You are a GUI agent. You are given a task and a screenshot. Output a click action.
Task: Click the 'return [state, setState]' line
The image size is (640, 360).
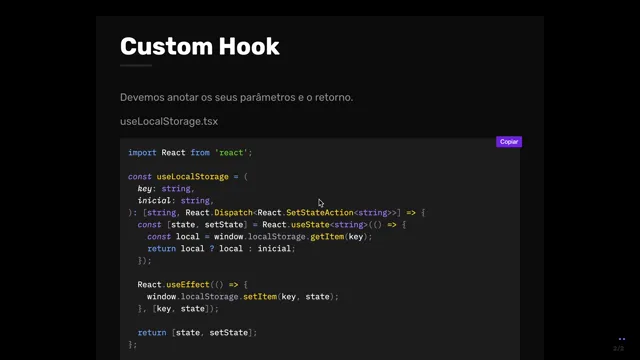[197, 333]
